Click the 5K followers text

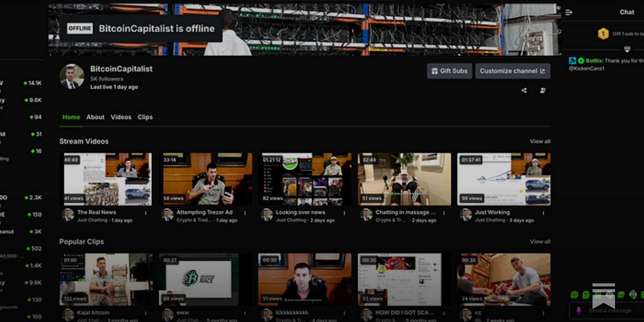pyautogui.click(x=107, y=79)
